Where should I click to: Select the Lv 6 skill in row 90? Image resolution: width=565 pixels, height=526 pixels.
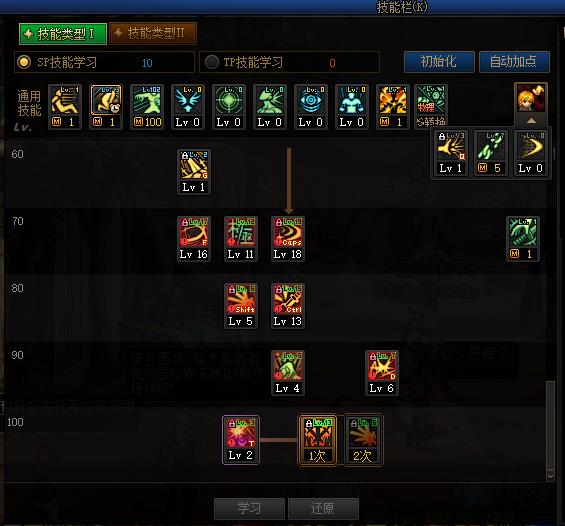[x=382, y=373]
